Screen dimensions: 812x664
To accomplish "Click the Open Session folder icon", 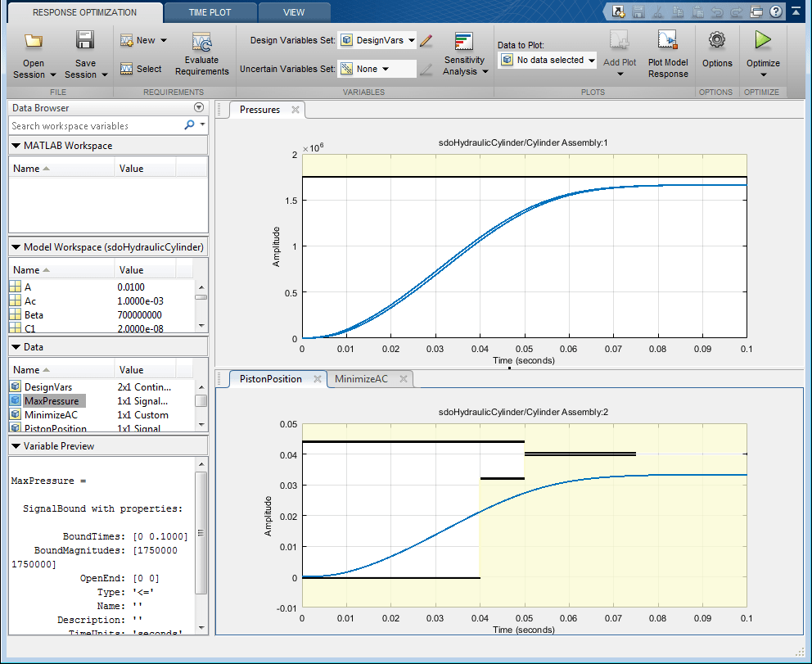I will coord(34,41).
